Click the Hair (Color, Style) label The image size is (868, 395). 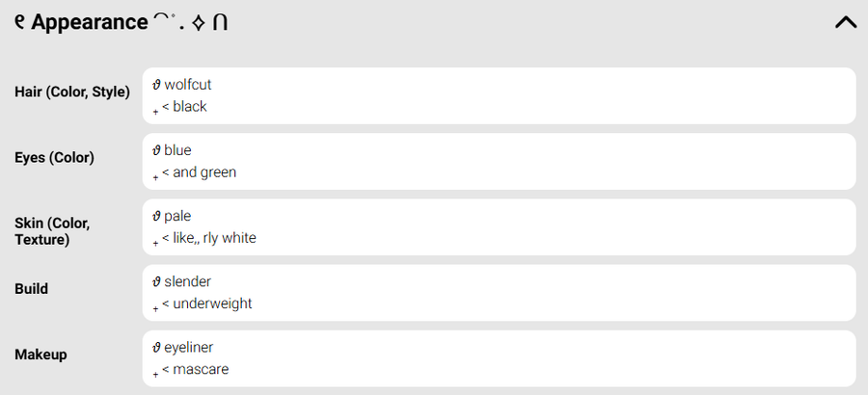tap(72, 92)
